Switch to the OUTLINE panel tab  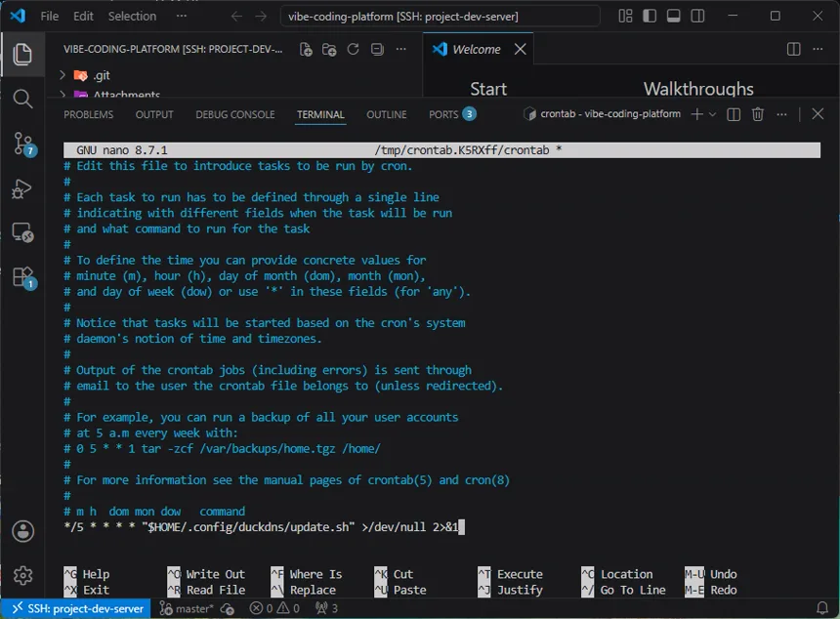tap(386, 114)
